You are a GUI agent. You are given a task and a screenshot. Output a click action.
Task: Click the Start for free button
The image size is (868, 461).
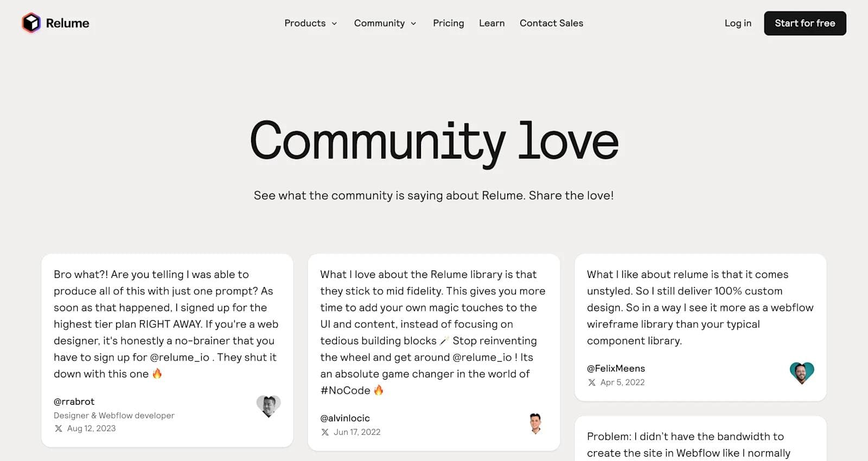click(x=805, y=23)
